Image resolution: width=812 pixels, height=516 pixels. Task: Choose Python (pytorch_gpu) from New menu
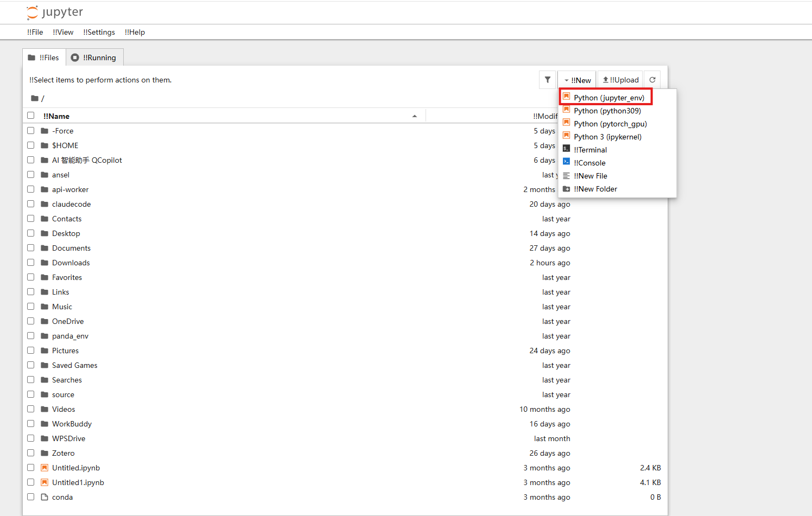[610, 124]
